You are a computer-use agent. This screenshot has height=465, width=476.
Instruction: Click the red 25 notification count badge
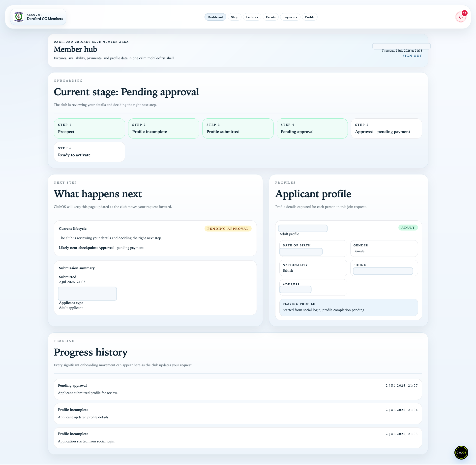464,13
